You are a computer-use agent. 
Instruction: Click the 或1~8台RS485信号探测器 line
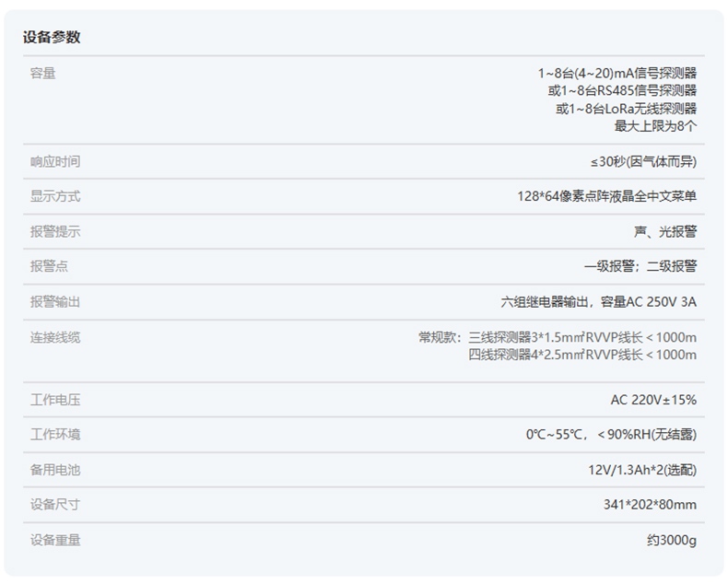622,90
